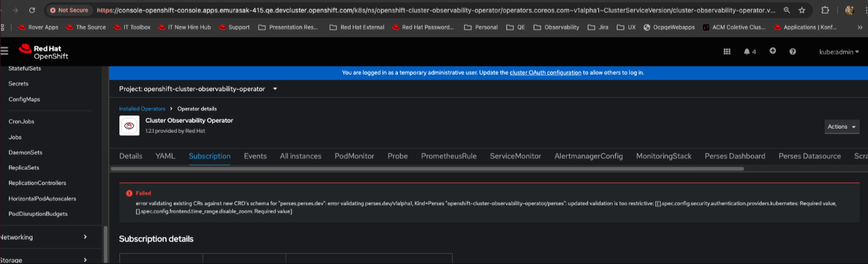Image resolution: width=868 pixels, height=264 pixels.
Task: Open HorizontalPodAutoscalers in the sidebar
Action: tap(42, 198)
